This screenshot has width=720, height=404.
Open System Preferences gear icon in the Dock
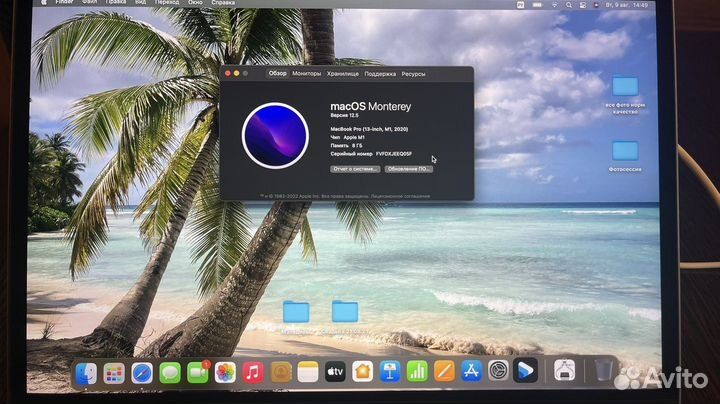(x=498, y=370)
